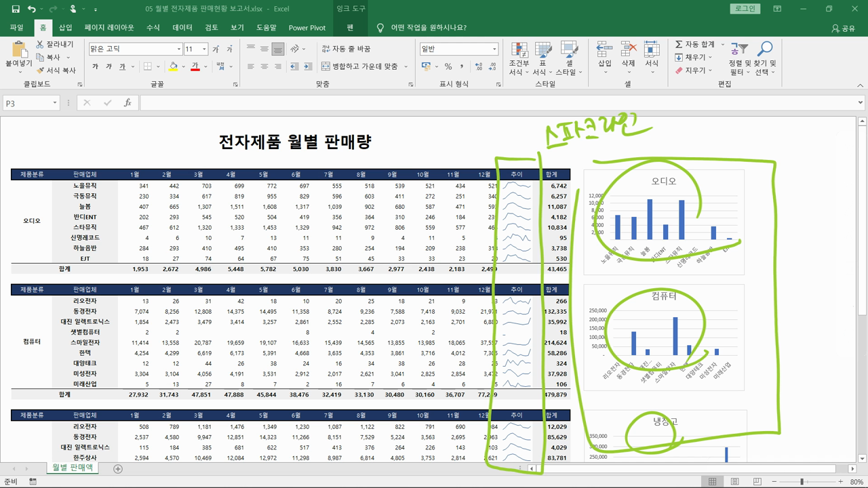
Task: Click the Format cells (서식) icon
Action: pyautogui.click(x=652, y=49)
